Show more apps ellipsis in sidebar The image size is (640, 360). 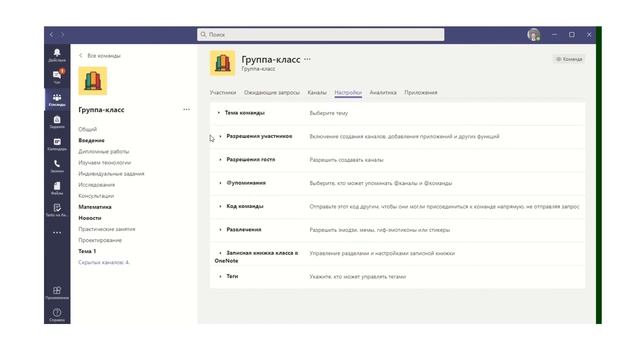click(x=57, y=233)
